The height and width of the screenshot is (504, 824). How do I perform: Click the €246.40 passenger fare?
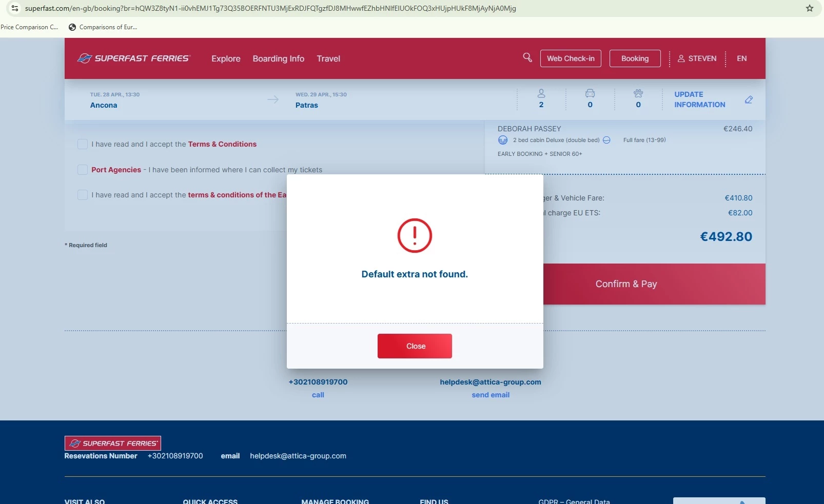click(x=738, y=129)
